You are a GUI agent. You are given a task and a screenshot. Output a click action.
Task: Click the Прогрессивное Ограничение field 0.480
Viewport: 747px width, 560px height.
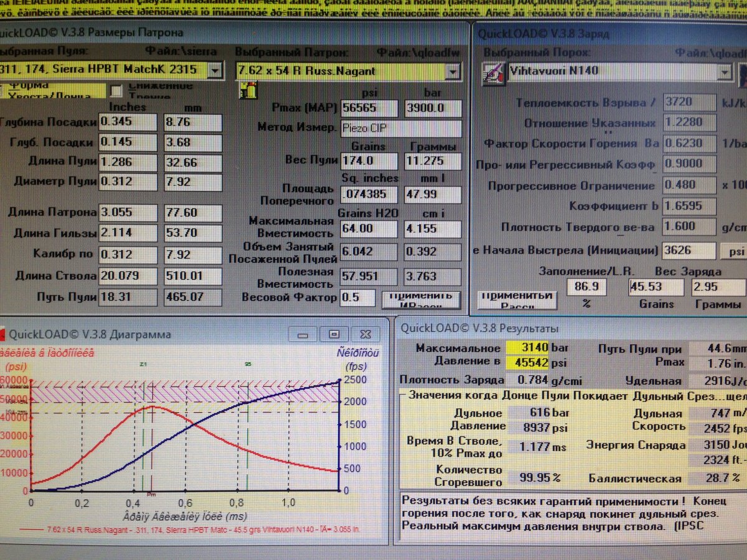690,185
